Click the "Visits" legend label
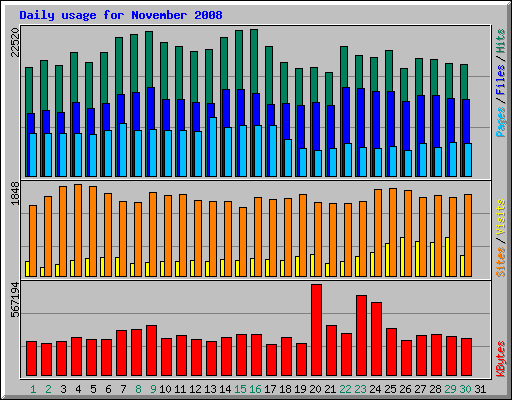 click(x=501, y=217)
